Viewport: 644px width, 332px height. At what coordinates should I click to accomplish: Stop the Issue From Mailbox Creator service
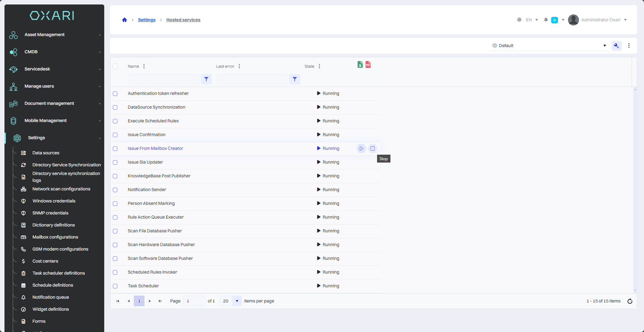pyautogui.click(x=372, y=148)
